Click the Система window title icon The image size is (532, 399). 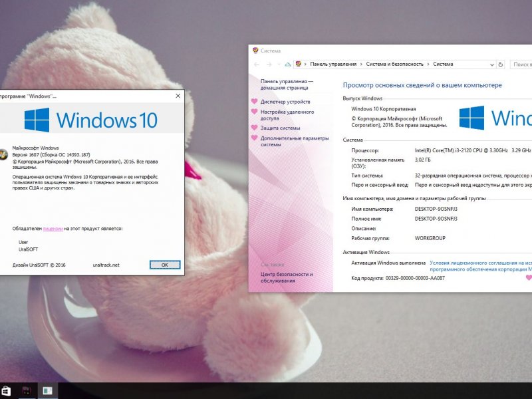[255, 51]
